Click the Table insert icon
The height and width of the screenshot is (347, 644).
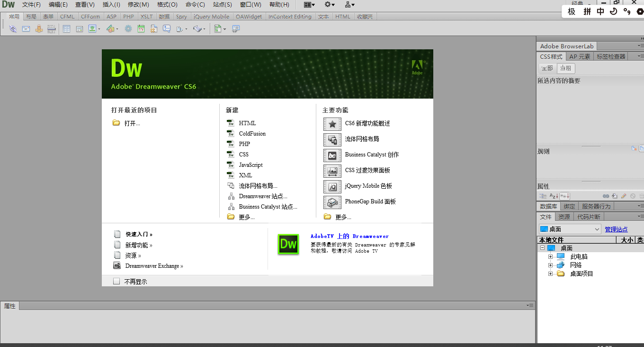coord(66,28)
